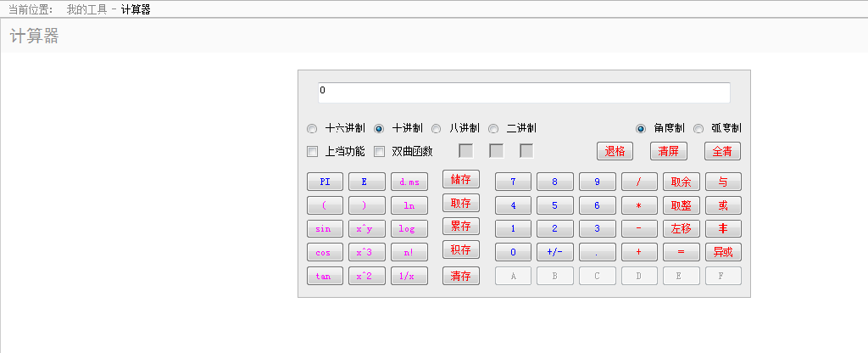Click the 取整 integer button
Screen dimensions: 868x353
(681, 205)
